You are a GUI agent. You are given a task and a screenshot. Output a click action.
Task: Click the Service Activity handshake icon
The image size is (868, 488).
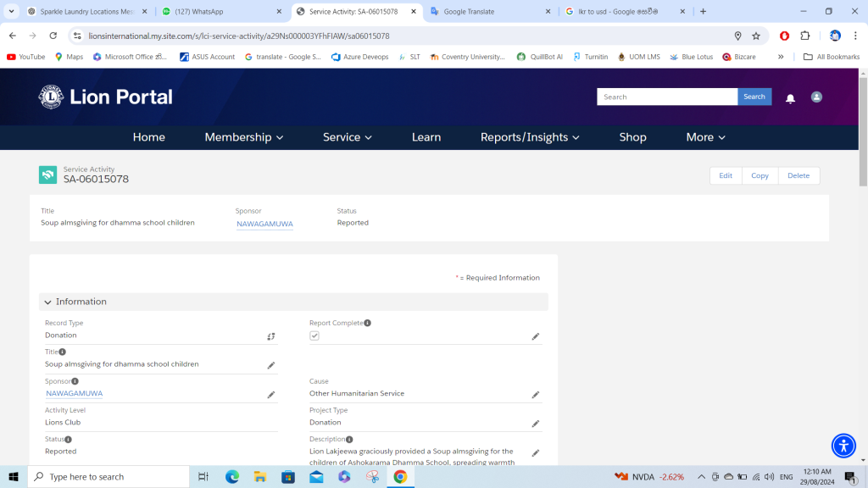pyautogui.click(x=47, y=175)
